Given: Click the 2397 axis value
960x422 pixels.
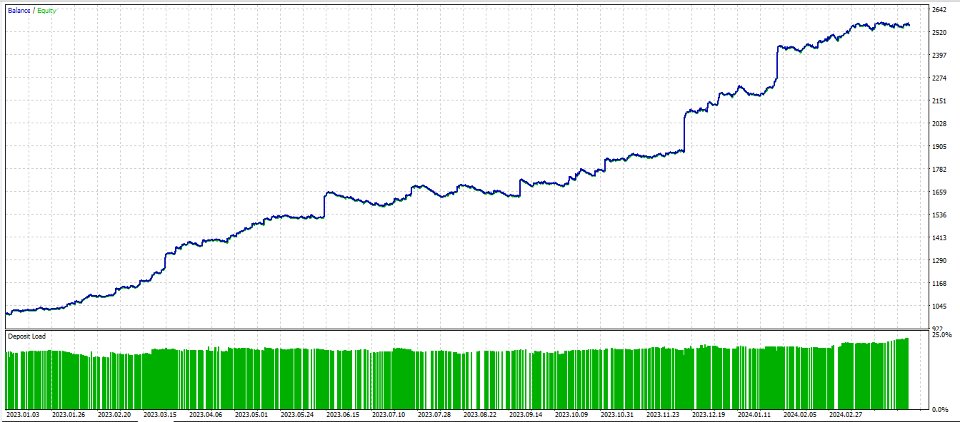Looking at the screenshot, I should point(939,55).
